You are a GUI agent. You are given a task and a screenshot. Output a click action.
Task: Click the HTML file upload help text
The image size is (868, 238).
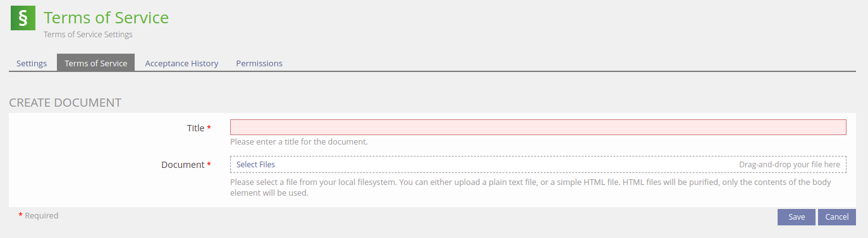click(x=530, y=187)
